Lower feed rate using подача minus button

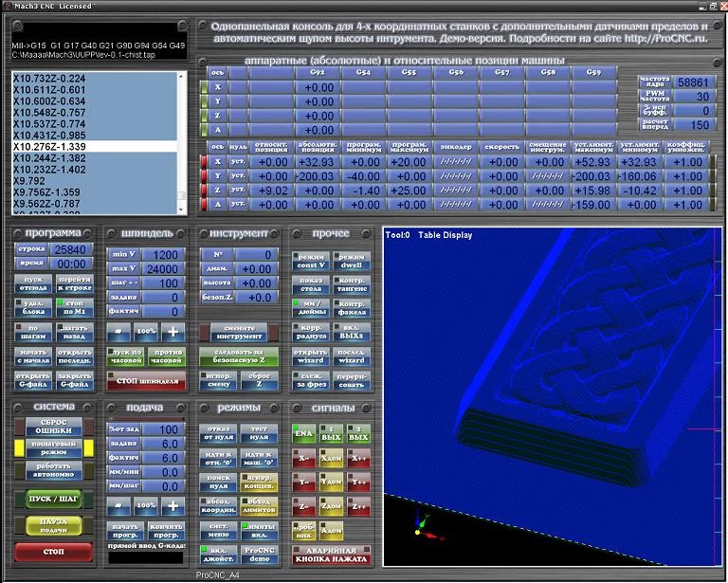118,506
